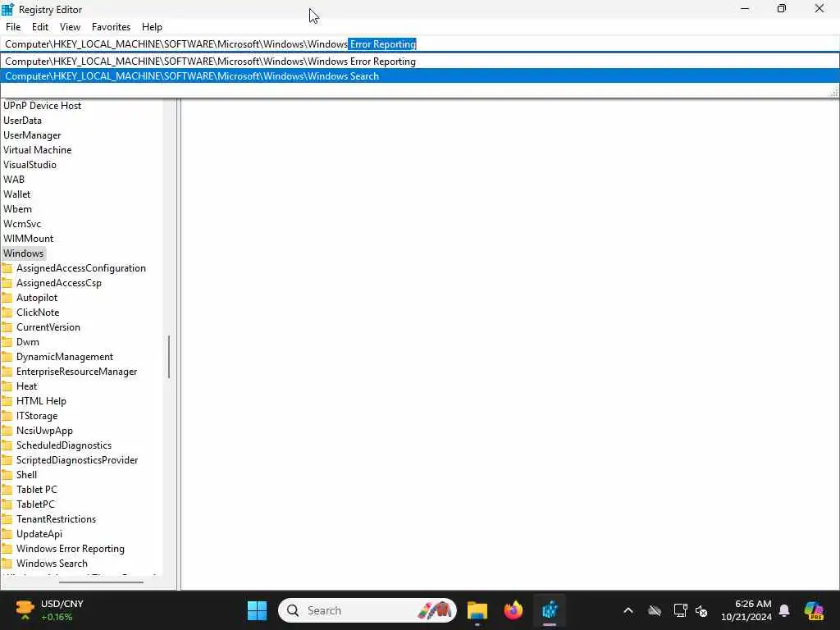This screenshot has height=630, width=840.
Task: Launch Firefox from the taskbar
Action: point(514,610)
